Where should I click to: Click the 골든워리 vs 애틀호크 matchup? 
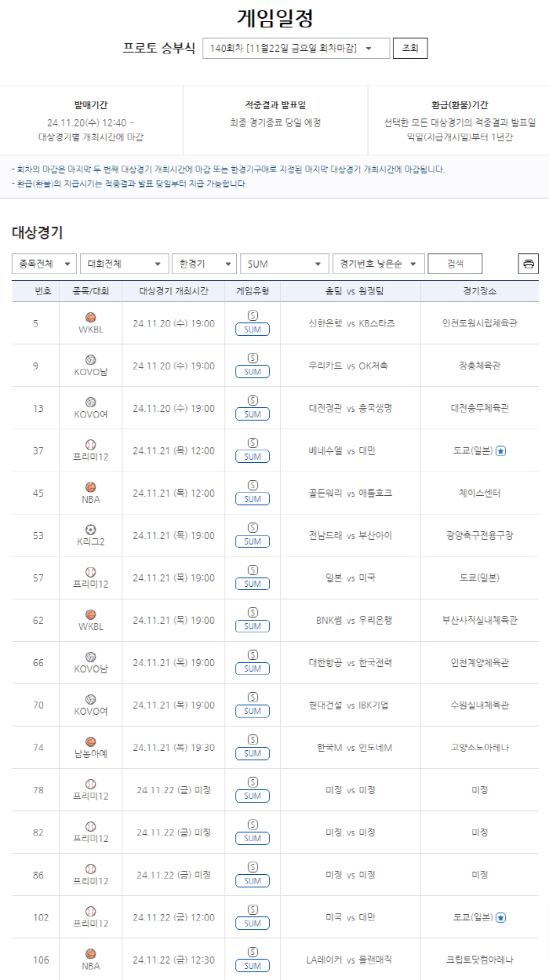pyautogui.click(x=351, y=493)
